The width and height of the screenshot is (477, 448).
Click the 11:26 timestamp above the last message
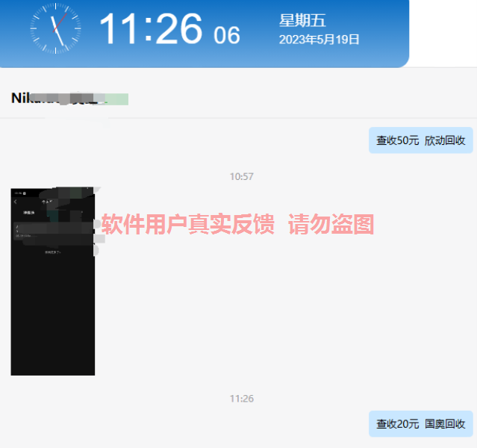tap(242, 399)
